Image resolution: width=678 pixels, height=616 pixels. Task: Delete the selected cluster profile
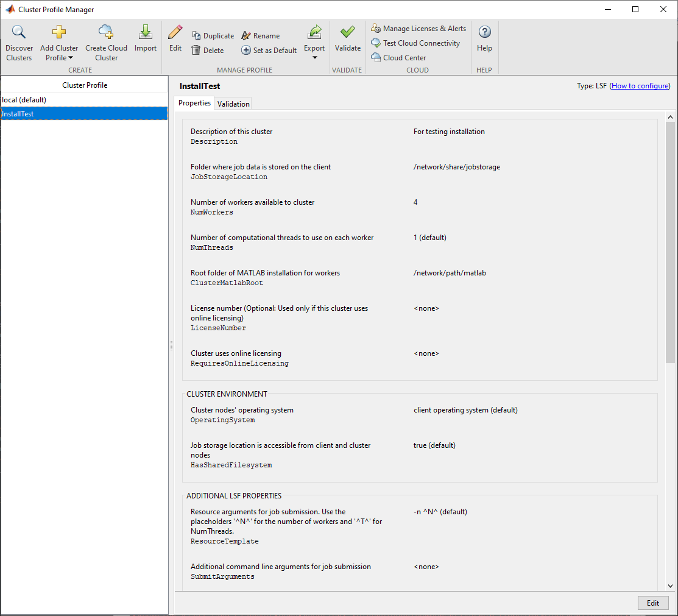208,51
